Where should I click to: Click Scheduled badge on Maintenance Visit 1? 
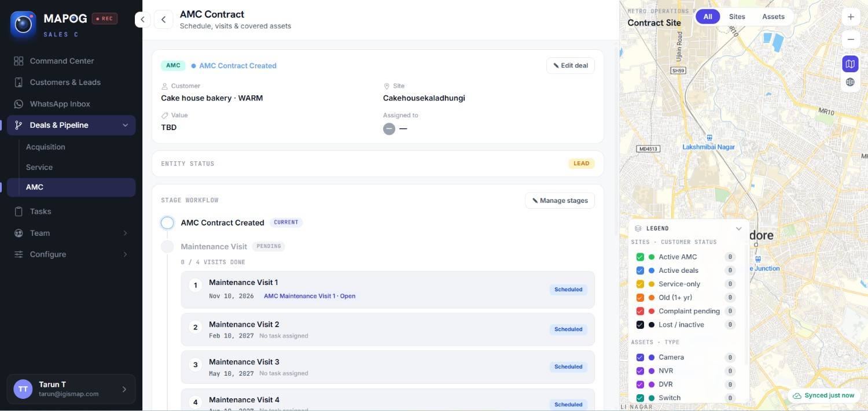point(568,290)
